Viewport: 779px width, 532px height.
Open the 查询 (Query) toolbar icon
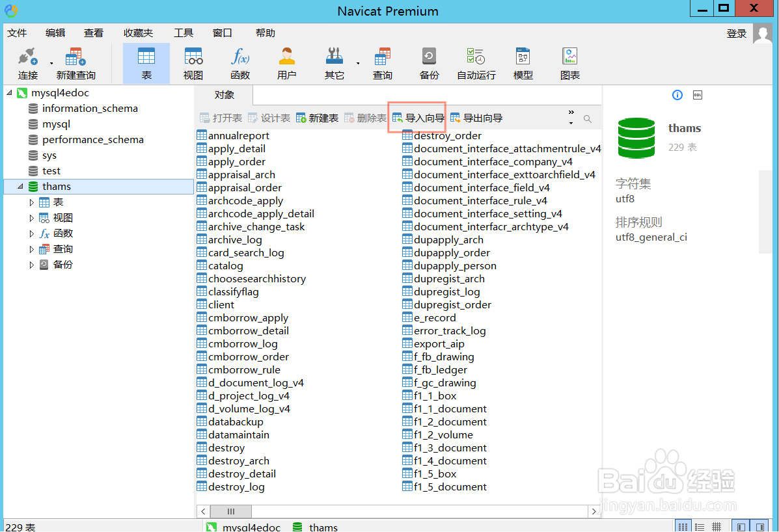[x=383, y=64]
